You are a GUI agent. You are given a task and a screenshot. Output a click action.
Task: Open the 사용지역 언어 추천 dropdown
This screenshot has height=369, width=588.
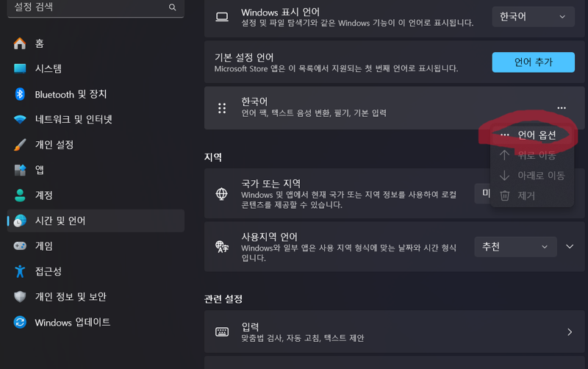[515, 247]
